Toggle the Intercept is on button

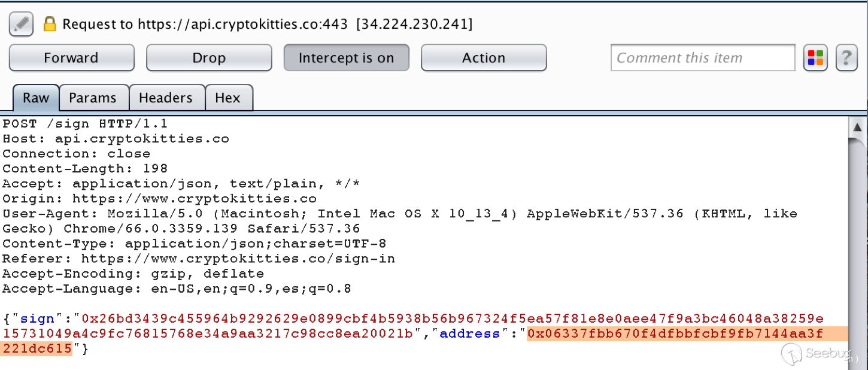[346, 58]
